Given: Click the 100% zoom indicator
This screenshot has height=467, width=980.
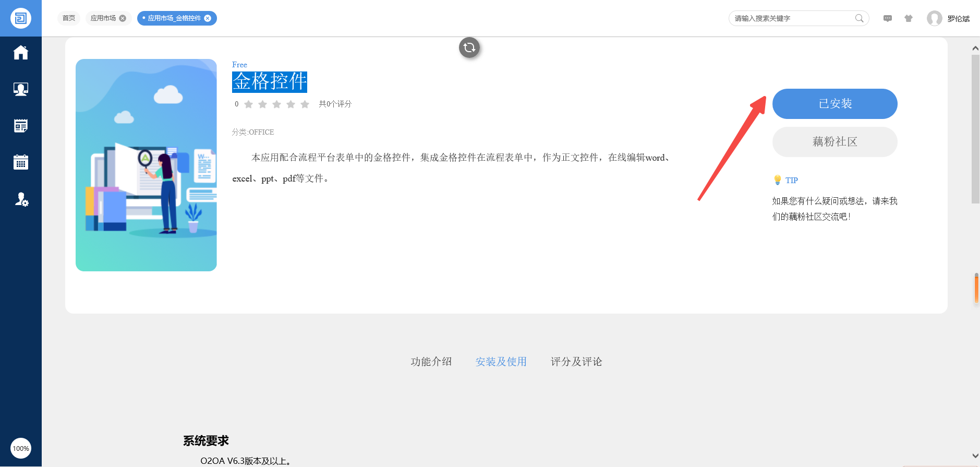Looking at the screenshot, I should point(21,448).
